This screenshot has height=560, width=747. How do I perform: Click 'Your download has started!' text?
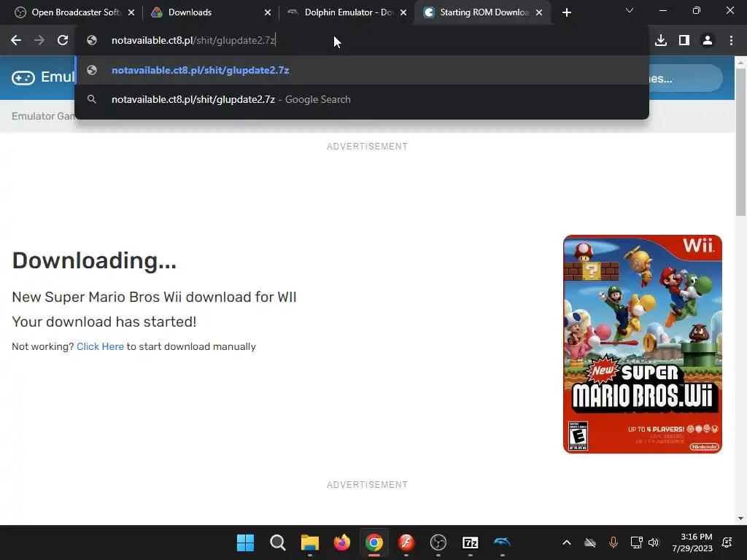tap(104, 322)
